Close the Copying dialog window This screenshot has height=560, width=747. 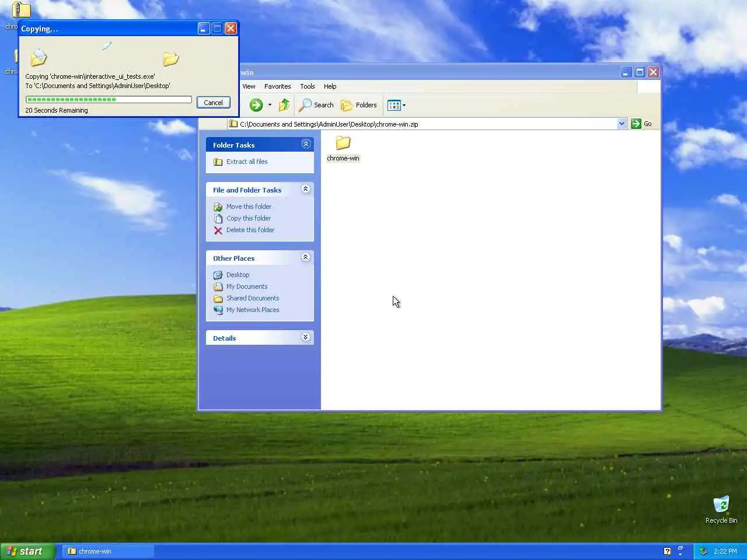(231, 29)
